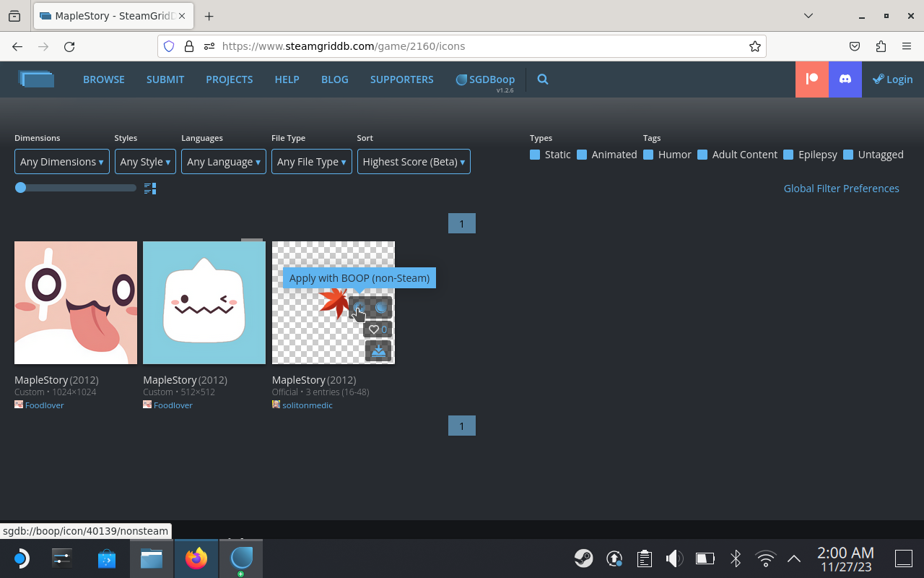
Task: Open SGDBoop link in navbar
Action: click(x=485, y=79)
